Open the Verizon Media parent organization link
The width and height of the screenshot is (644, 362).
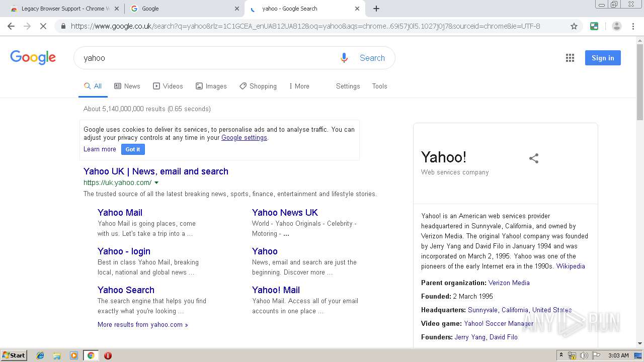pyautogui.click(x=509, y=283)
